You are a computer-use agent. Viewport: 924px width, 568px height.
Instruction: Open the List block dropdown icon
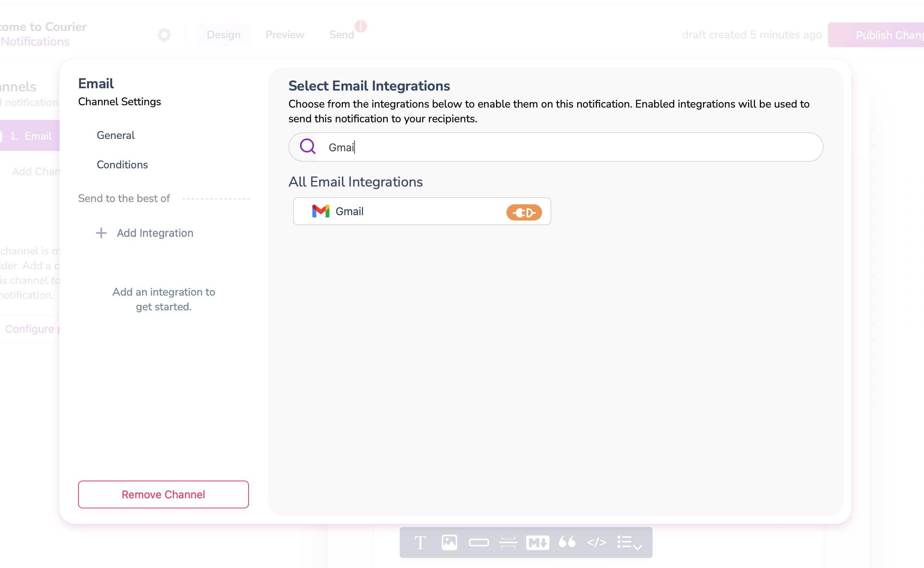(x=629, y=542)
